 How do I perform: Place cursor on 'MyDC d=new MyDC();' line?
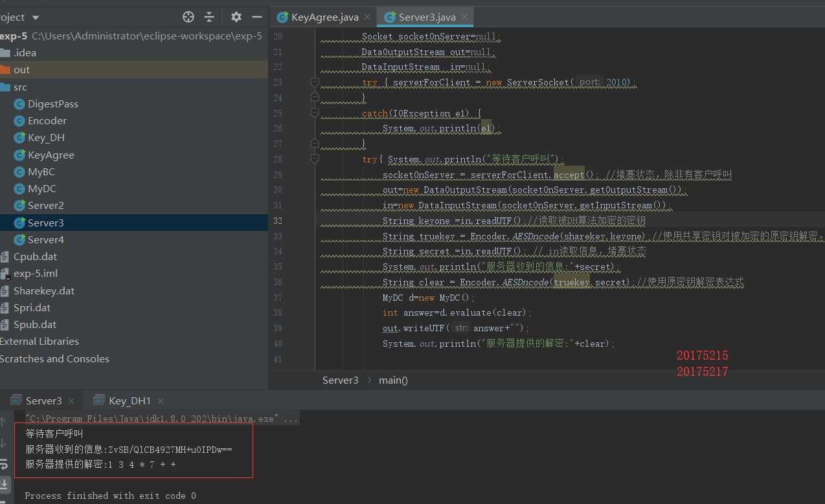click(x=429, y=298)
